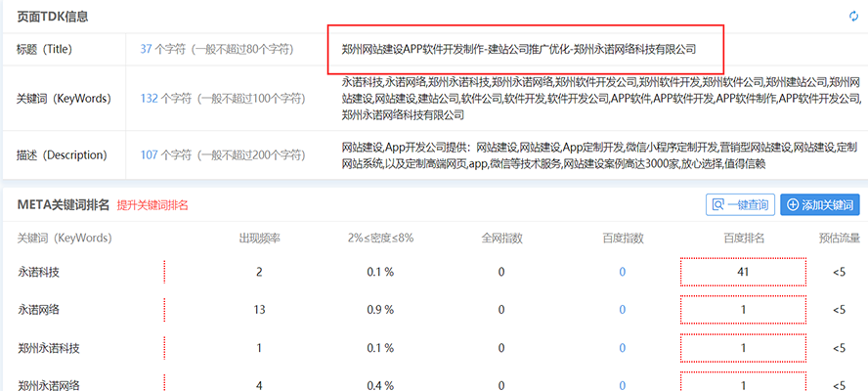Select the keyword 郑州永诺科技 in the table

tap(48, 348)
